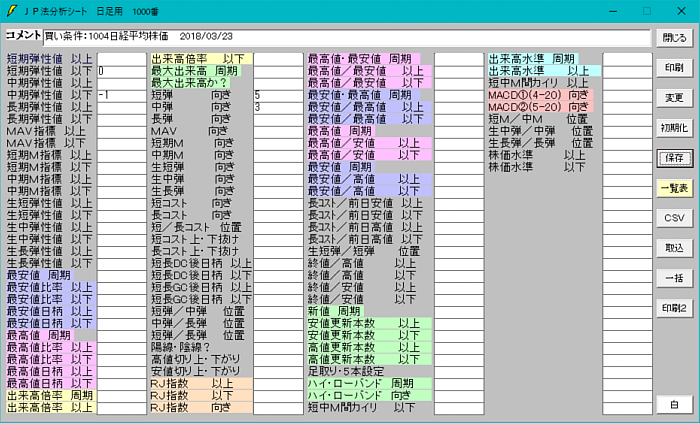This screenshot has width=700, height=423.
Task: Select the MACD②(5-20) 向き input field
Action: click(627, 108)
